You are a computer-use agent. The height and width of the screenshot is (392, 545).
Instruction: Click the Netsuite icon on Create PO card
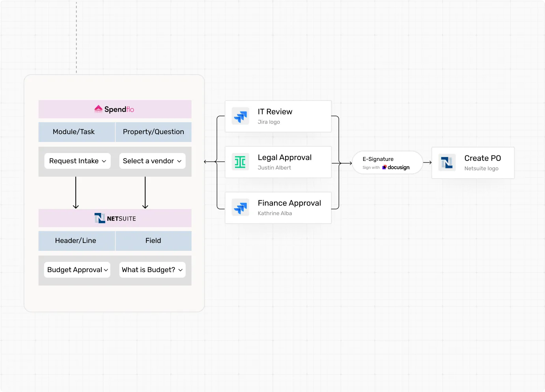(447, 162)
